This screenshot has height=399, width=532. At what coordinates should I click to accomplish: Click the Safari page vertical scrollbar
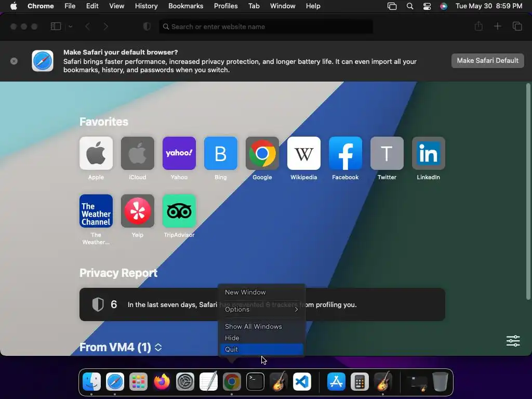point(528,192)
